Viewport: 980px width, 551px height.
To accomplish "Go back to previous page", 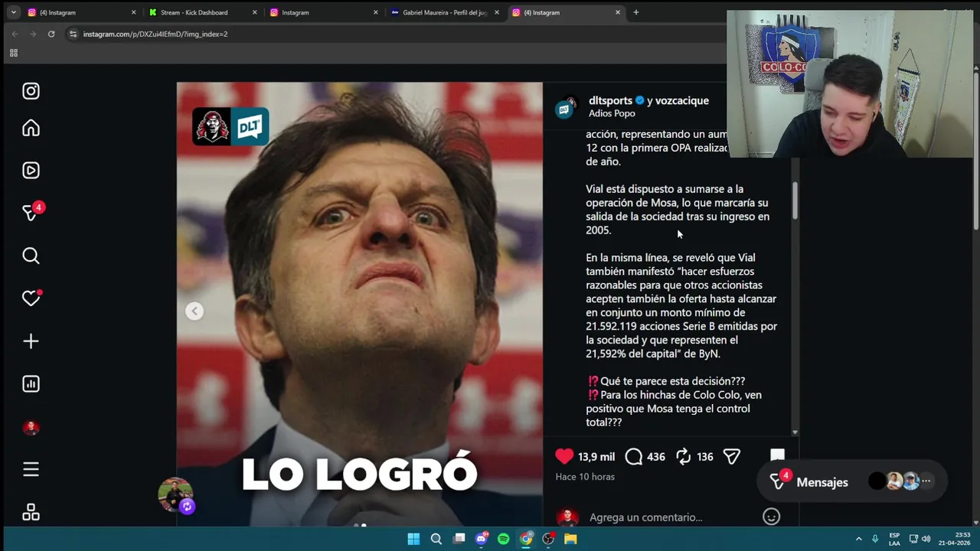I will coord(15,34).
